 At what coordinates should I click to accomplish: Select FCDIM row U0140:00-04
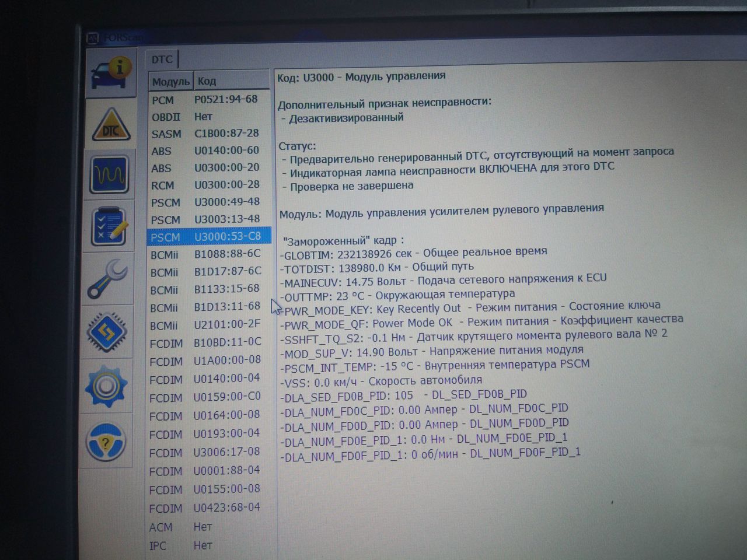click(209, 379)
